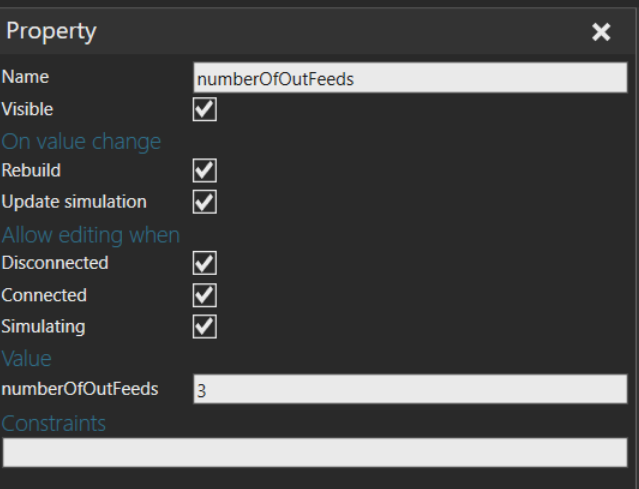The height and width of the screenshot is (489, 639).
Task: Toggle the Simulating editing checkbox
Action: pyautogui.click(x=205, y=326)
